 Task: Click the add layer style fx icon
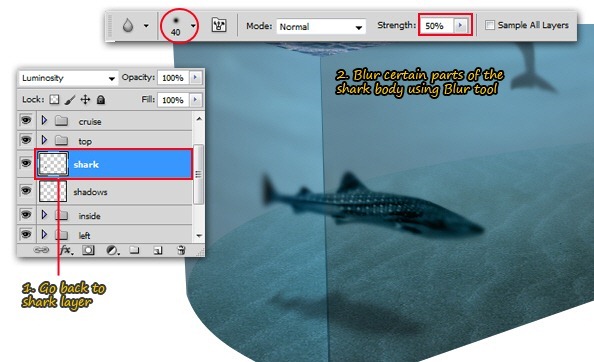click(66, 250)
